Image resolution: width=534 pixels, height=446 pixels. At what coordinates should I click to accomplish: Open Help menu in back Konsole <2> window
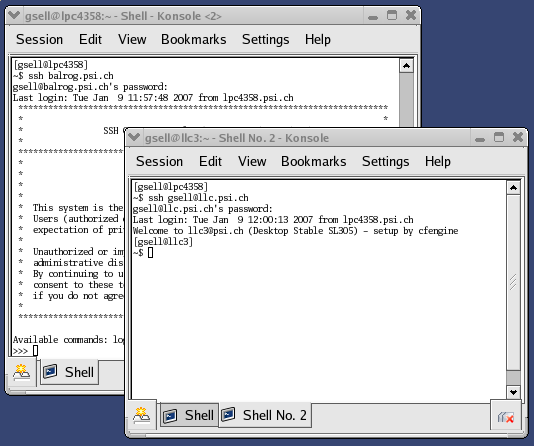[x=317, y=39]
